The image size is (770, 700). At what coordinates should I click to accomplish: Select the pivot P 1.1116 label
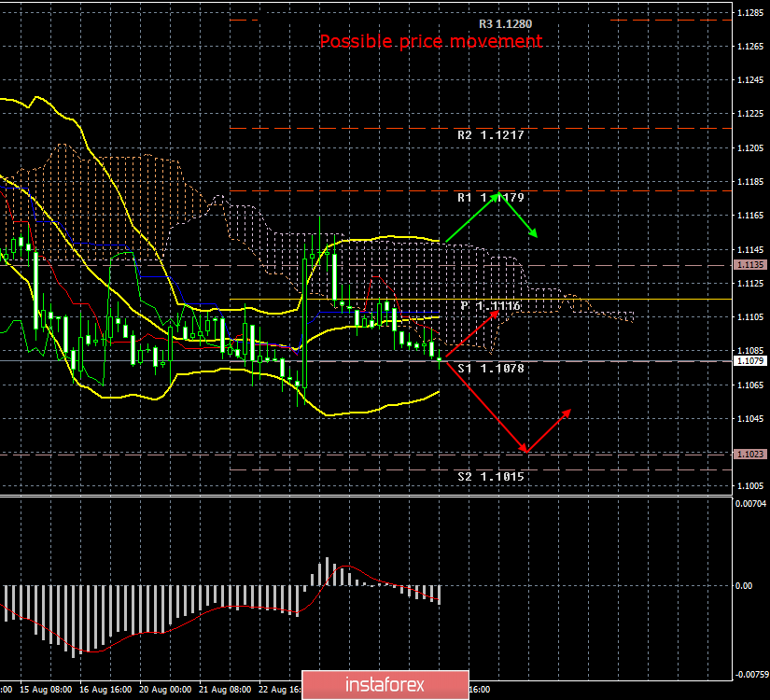(x=491, y=306)
